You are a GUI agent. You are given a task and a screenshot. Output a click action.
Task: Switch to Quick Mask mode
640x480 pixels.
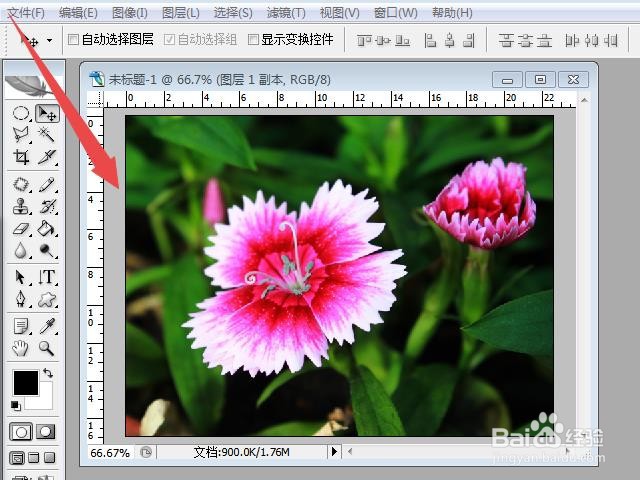click(46, 431)
